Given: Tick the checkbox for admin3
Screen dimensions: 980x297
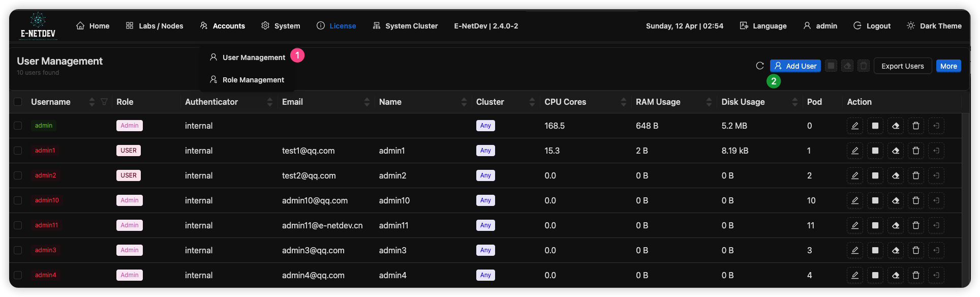Looking at the screenshot, I should pyautogui.click(x=18, y=250).
